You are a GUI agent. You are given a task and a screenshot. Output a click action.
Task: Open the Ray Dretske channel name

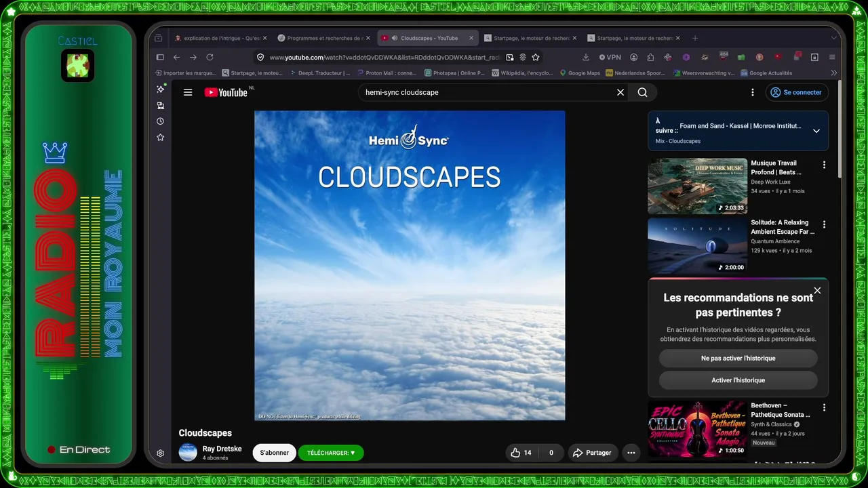tap(222, 449)
